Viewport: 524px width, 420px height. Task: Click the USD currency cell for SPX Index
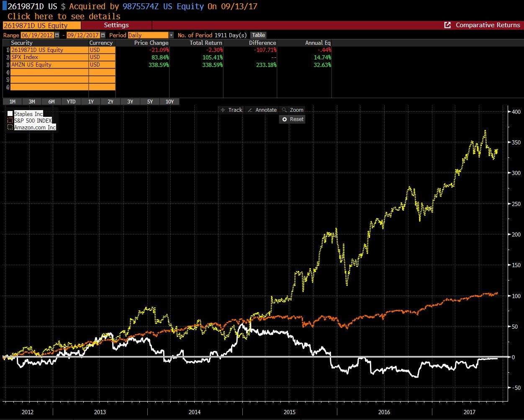pyautogui.click(x=102, y=57)
